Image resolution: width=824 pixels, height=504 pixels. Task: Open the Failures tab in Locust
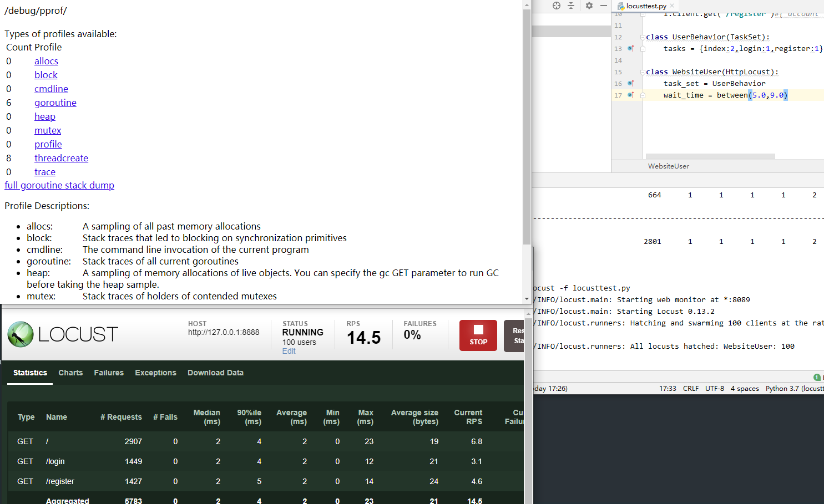pyautogui.click(x=109, y=373)
